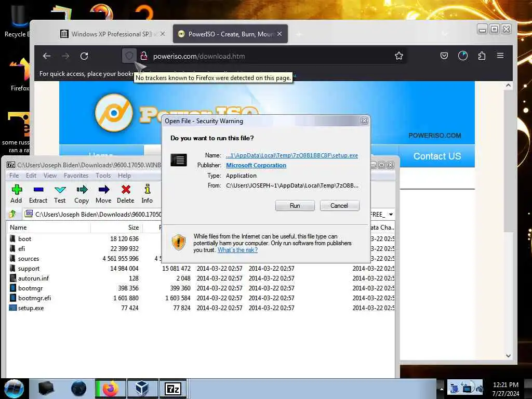Click the setup.exe file path link
This screenshot has width=532, height=399.
point(292,155)
